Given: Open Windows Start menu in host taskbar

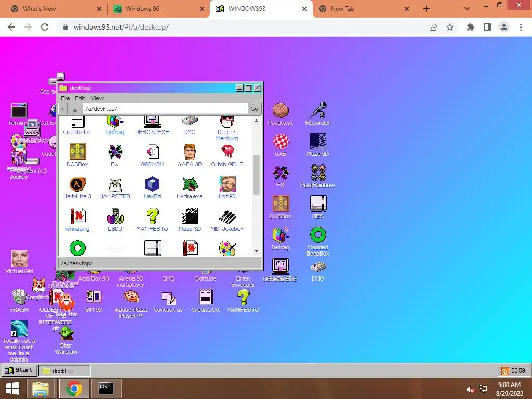Looking at the screenshot, I should pyautogui.click(x=12, y=389).
